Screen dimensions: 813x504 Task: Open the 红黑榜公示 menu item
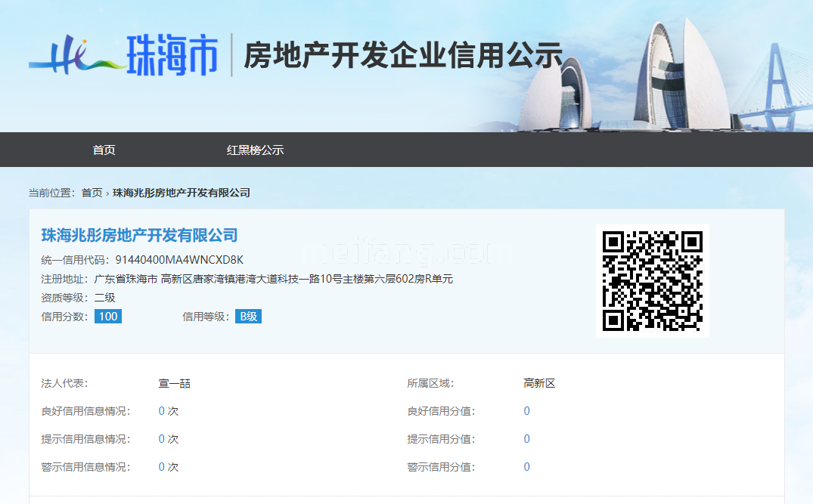[255, 150]
